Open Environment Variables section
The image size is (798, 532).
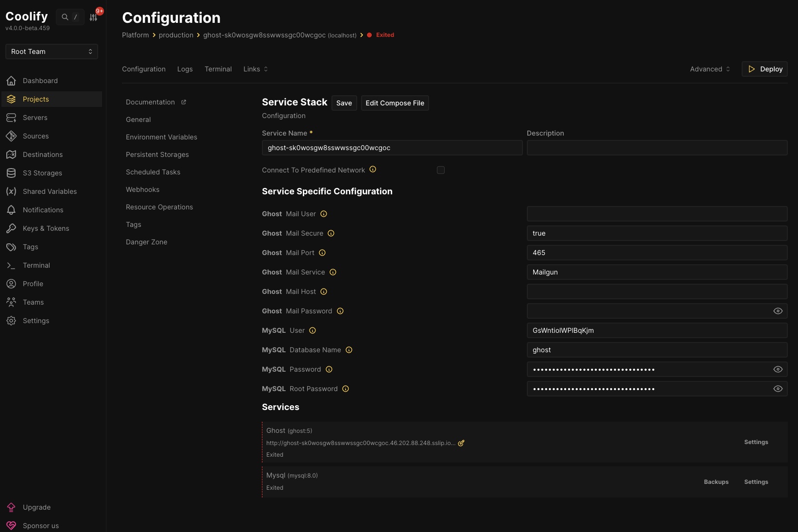(161, 137)
